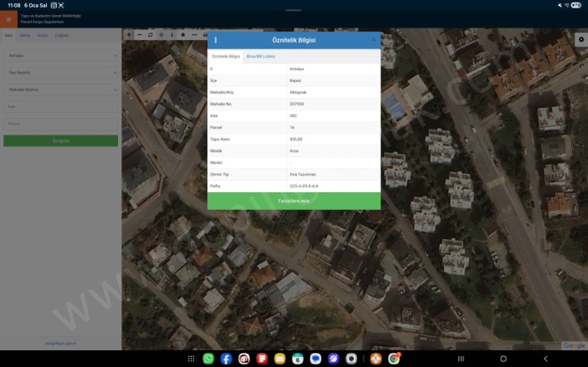Open the three-dot menu in Öznitelik Bilgisi
This screenshot has width=588, height=367.
(216, 40)
